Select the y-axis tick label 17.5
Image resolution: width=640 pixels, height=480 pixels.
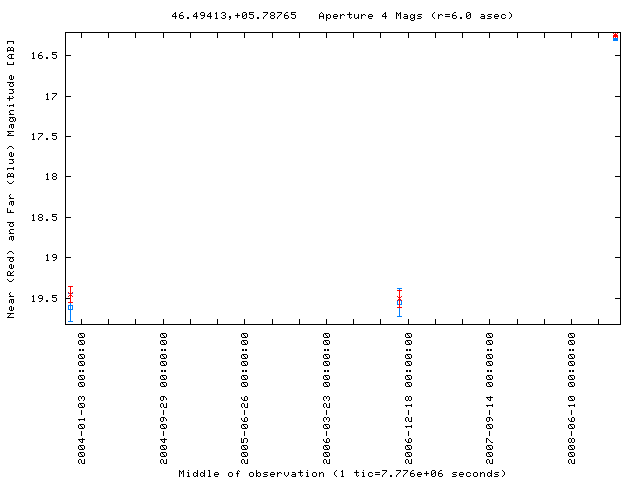point(44,136)
